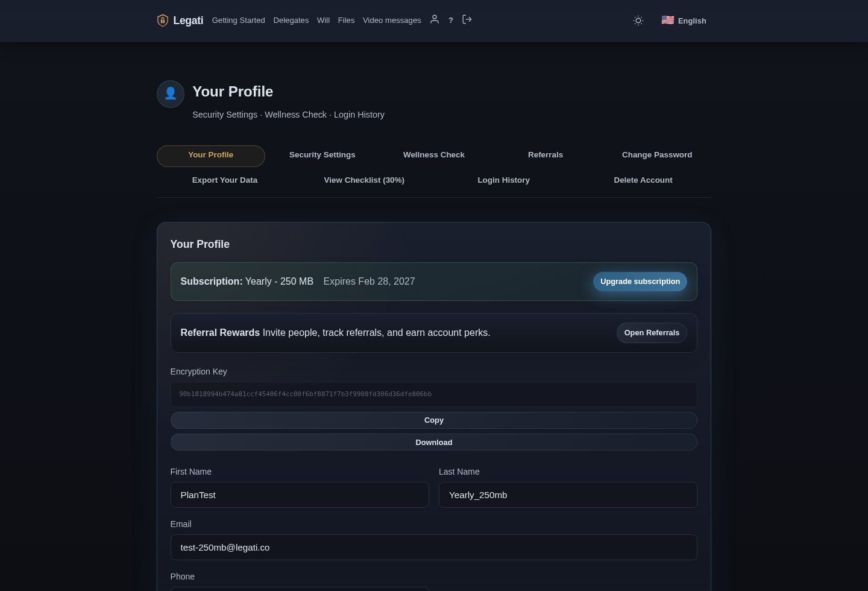Click the profile avatar icon
The height and width of the screenshot is (591, 868).
tap(171, 94)
